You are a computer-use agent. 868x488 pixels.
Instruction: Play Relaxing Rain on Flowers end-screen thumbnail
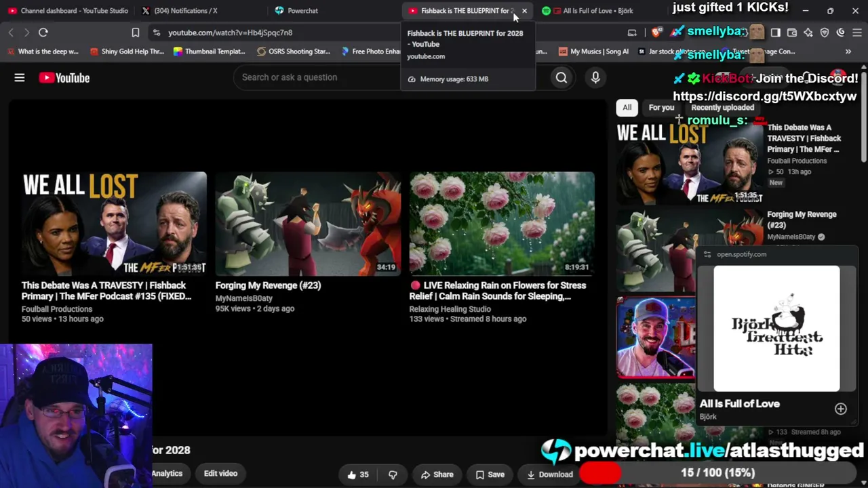tap(502, 224)
